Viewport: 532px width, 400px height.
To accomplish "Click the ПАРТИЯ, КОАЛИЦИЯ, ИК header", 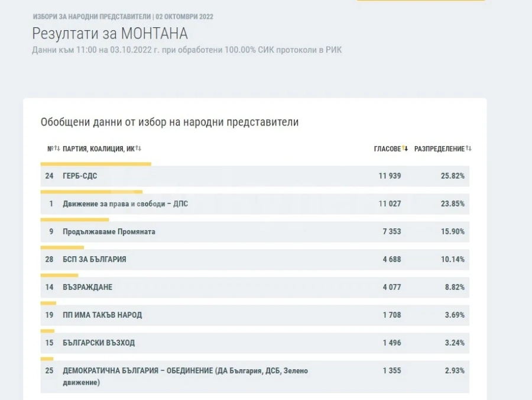I will pyautogui.click(x=99, y=149).
